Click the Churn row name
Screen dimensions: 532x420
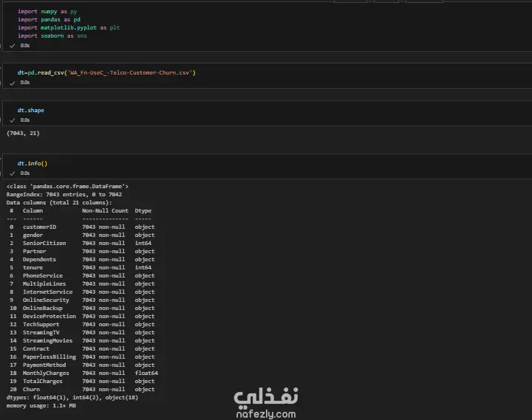[31, 390]
